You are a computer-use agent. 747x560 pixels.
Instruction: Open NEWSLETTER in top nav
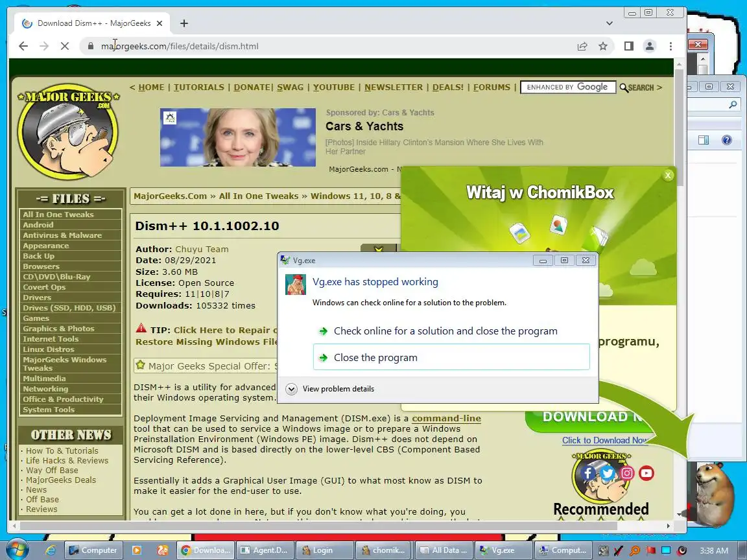click(394, 87)
